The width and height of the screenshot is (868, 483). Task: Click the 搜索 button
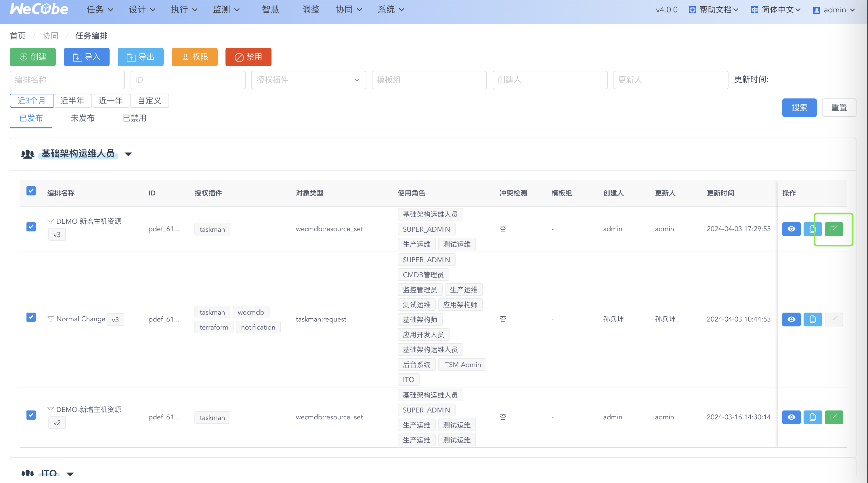pos(799,108)
